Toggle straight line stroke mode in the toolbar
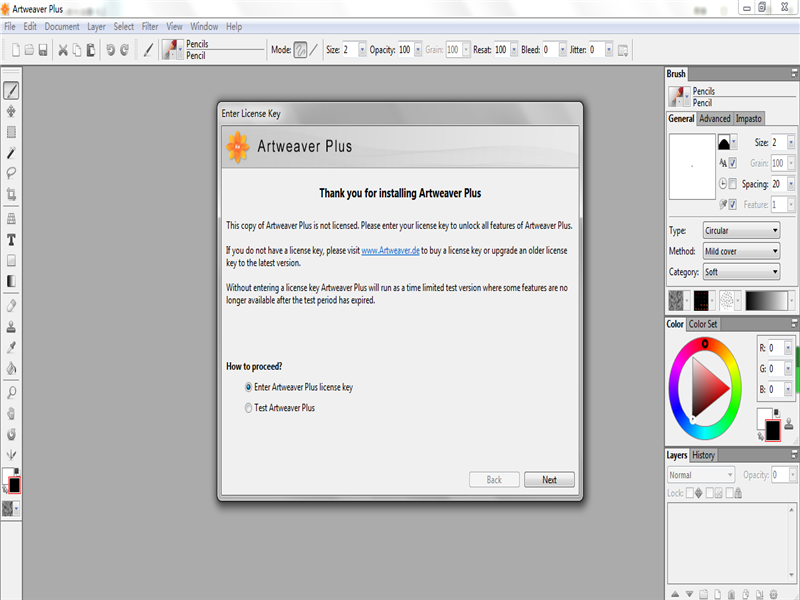Screen dimensions: 800x600 point(314,49)
